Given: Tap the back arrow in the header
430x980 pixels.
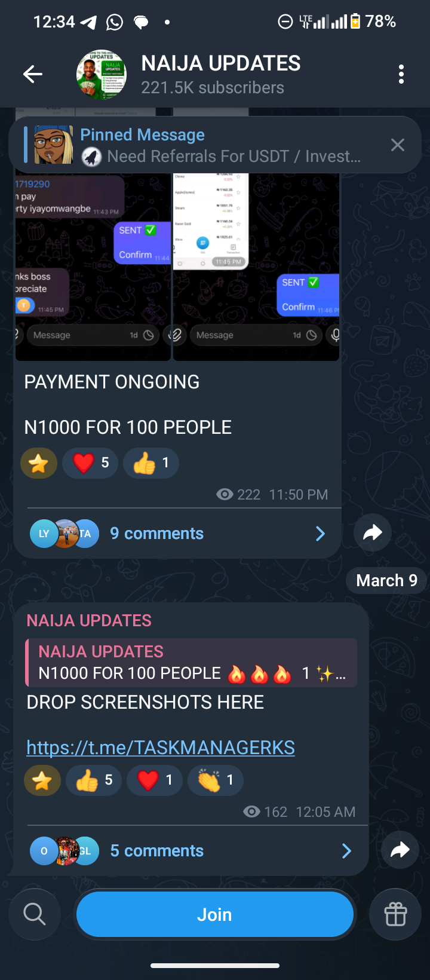Looking at the screenshot, I should coord(33,74).
